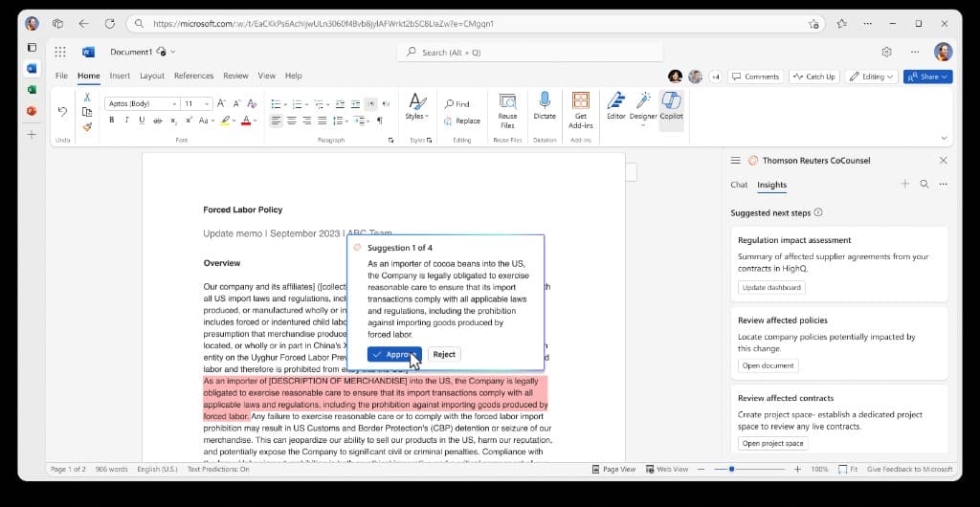Screen dimensions: 980x507
Task: Switch to the Chat tab in CoCounsel
Action: (x=739, y=185)
